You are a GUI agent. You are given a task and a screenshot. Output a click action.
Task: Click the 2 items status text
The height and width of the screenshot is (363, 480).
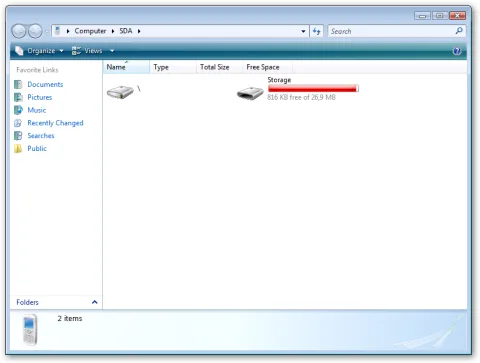70,318
